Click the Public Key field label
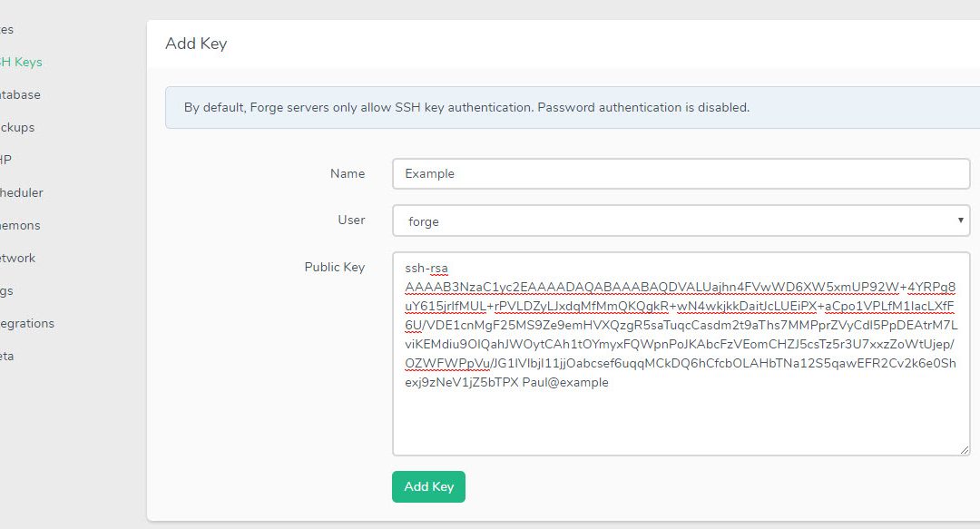 [x=334, y=267]
